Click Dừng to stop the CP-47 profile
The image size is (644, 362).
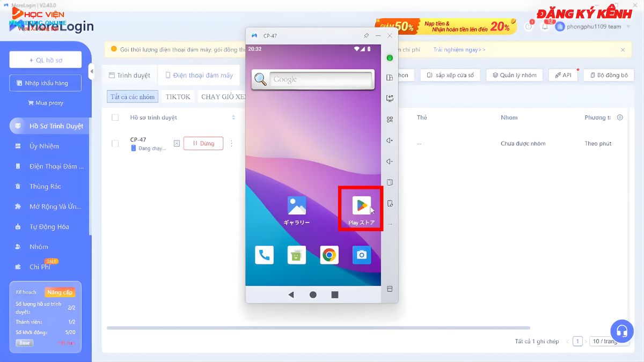[x=203, y=143]
